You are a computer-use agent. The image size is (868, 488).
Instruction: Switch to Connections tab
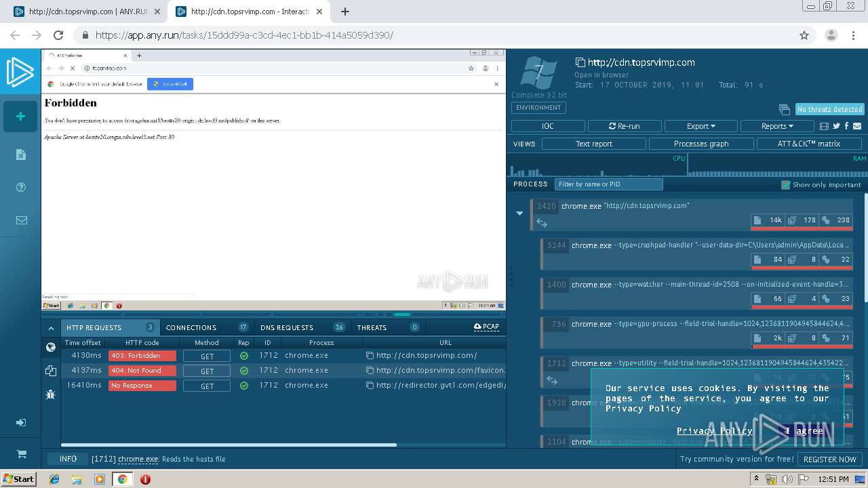(x=208, y=327)
